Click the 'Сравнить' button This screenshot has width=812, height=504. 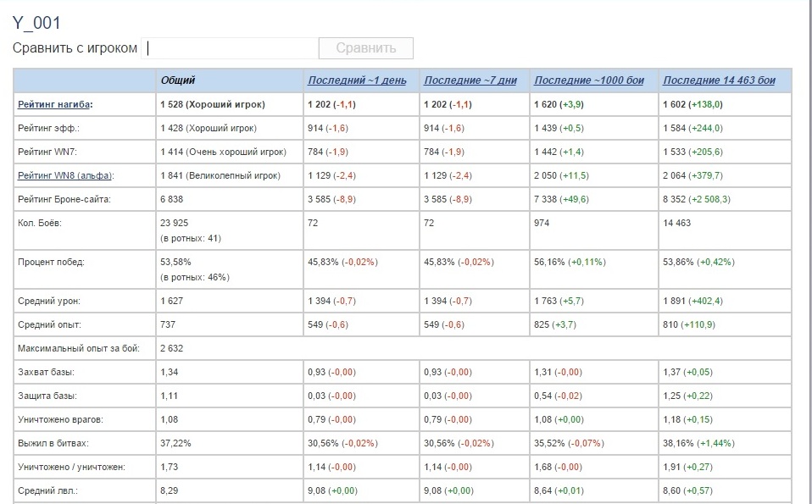[366, 48]
